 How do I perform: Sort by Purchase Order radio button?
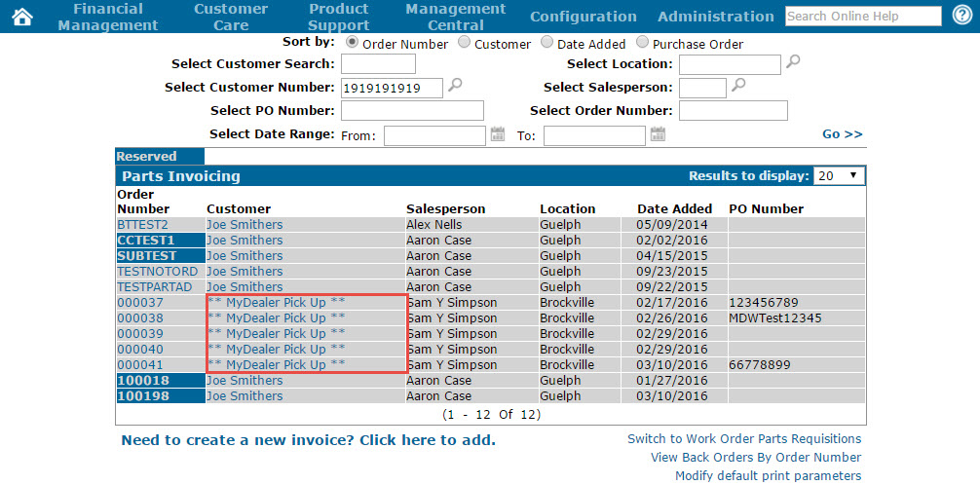(642, 43)
